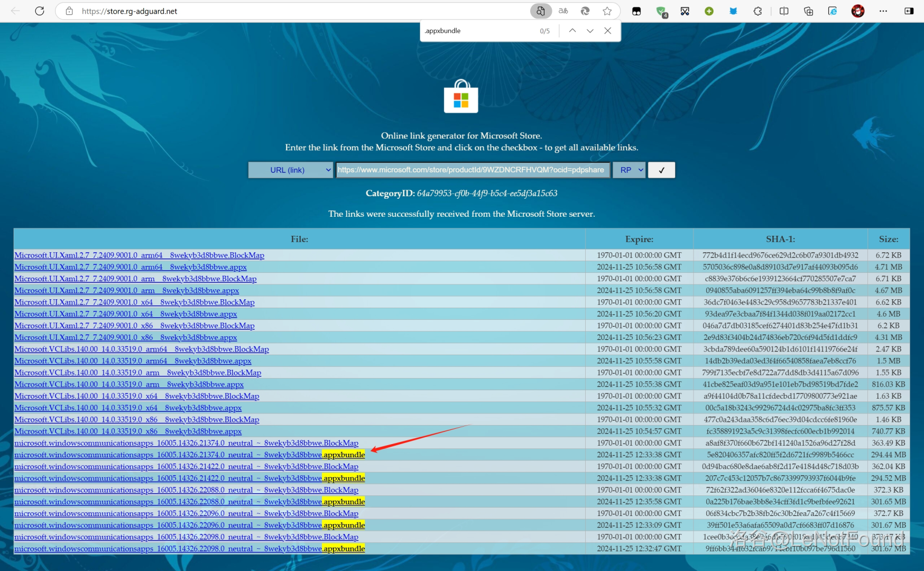Open the translate icon in address bar
Screen dimensions: 924x571
click(x=563, y=11)
